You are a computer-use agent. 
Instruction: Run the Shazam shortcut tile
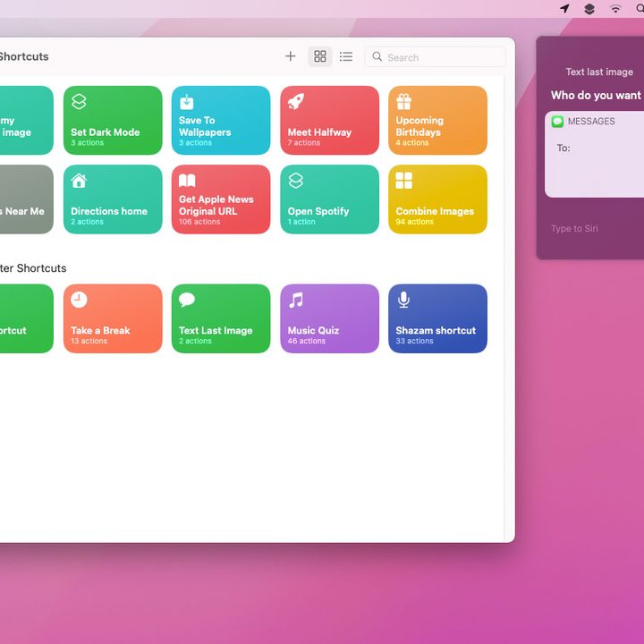tap(437, 318)
